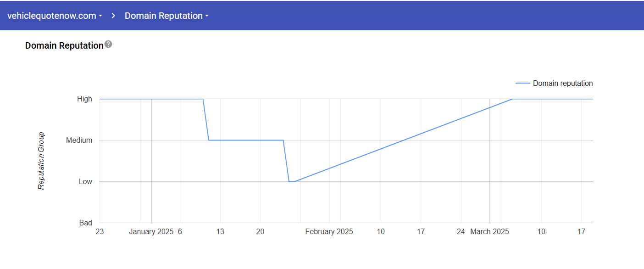Click the "13" date label on x-axis

[x=220, y=232]
